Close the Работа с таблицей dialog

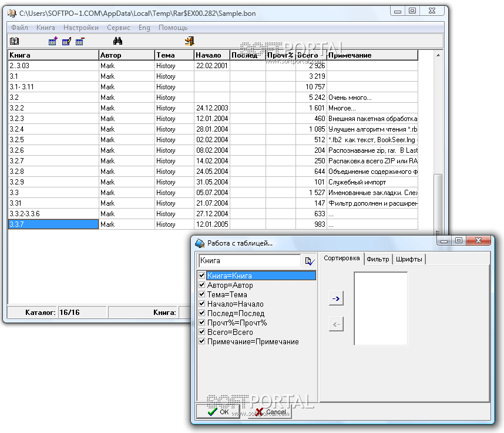pos(478,240)
